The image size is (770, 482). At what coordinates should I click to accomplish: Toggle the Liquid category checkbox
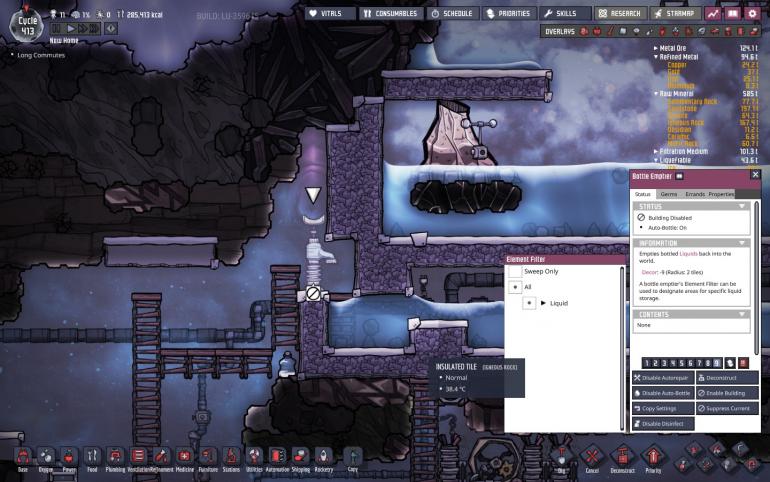529,303
